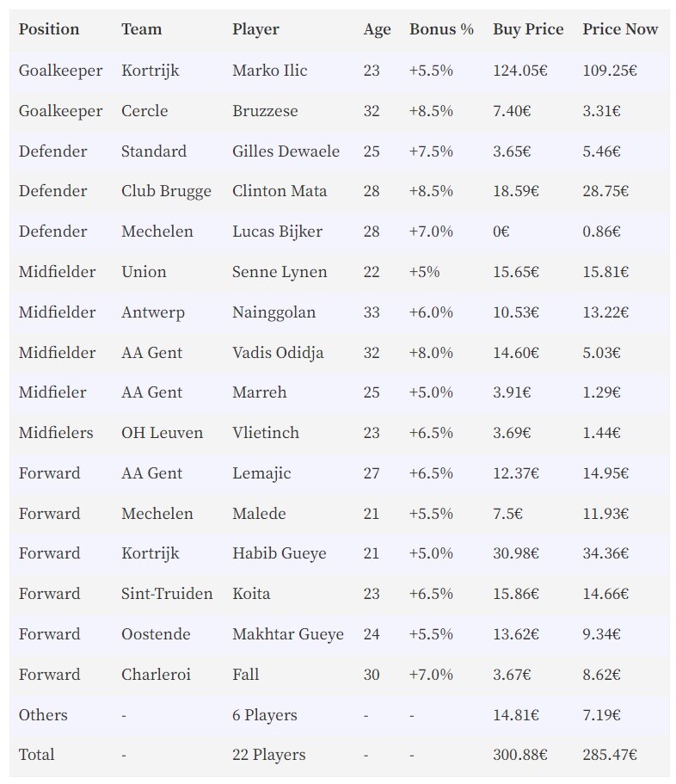Click the Clinton Mata player name

(x=280, y=191)
